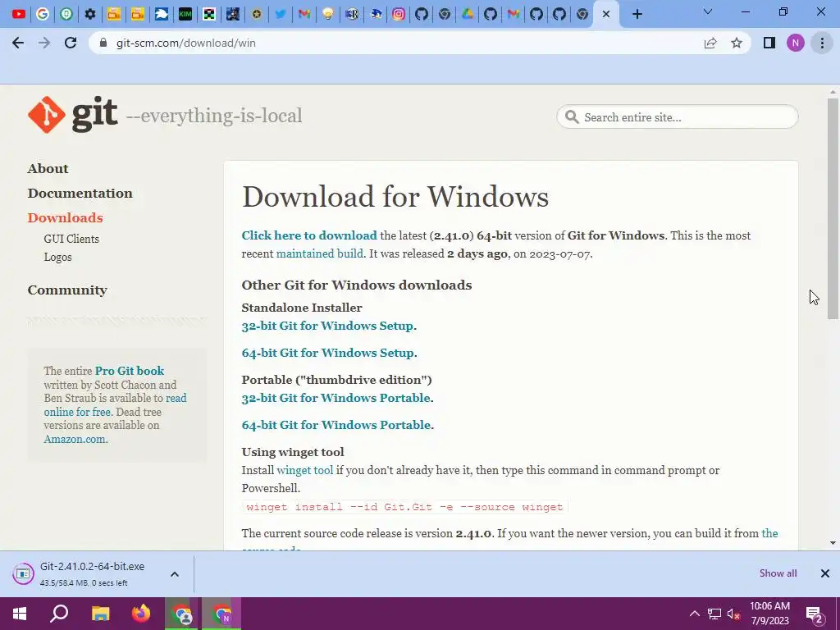The height and width of the screenshot is (630, 840).
Task: Open the tab with KIM favicon
Action: pyautogui.click(x=185, y=14)
